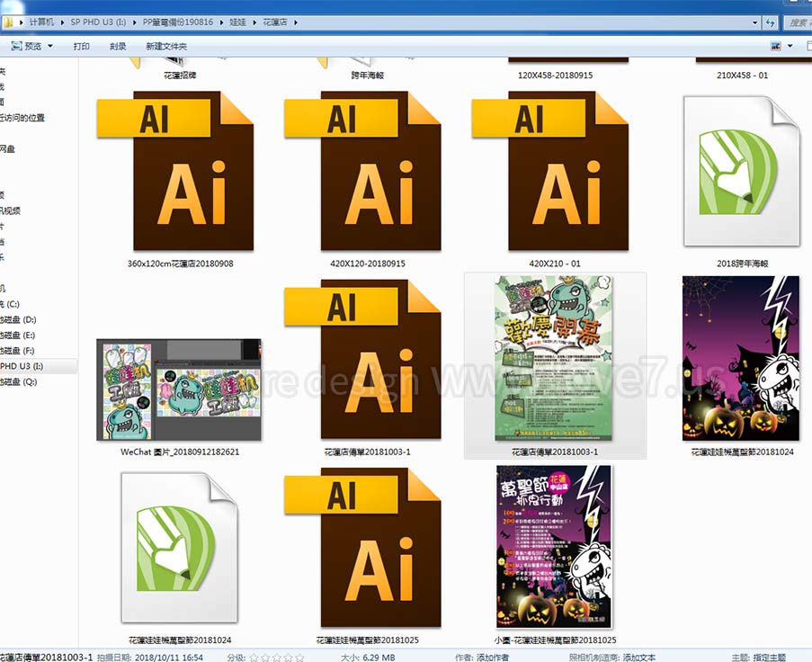Click the 刻录 burn toolbar button
The image size is (812, 662).
(x=118, y=46)
